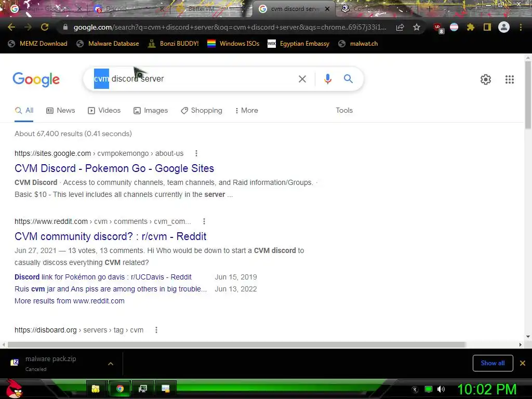Viewport: 532px width, 399px height.
Task: Start voice search with the microphone icon
Action: 327,79
